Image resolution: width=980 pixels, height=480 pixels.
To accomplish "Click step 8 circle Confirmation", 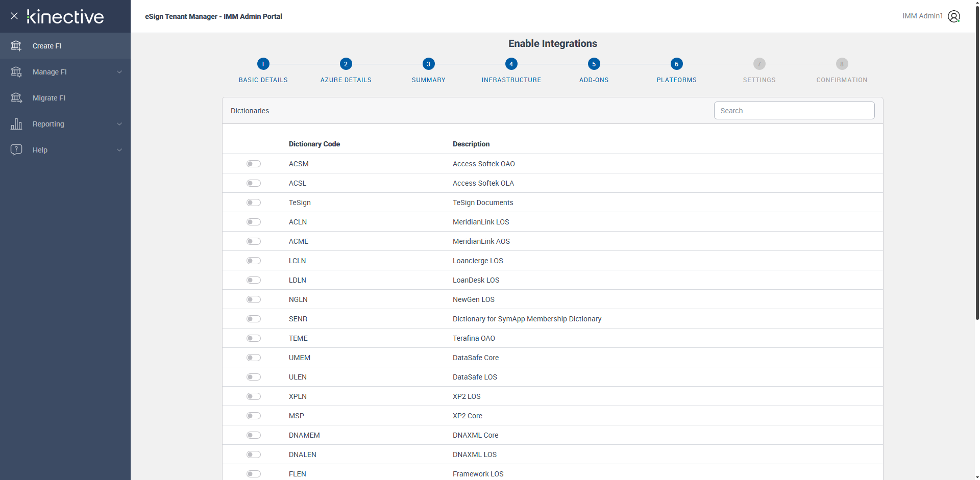I will (x=842, y=64).
